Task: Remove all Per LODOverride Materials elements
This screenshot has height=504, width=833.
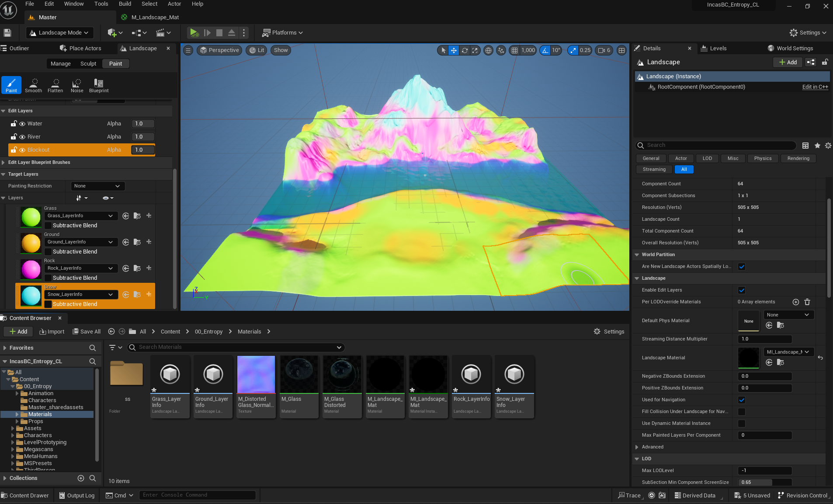Action: tap(807, 302)
